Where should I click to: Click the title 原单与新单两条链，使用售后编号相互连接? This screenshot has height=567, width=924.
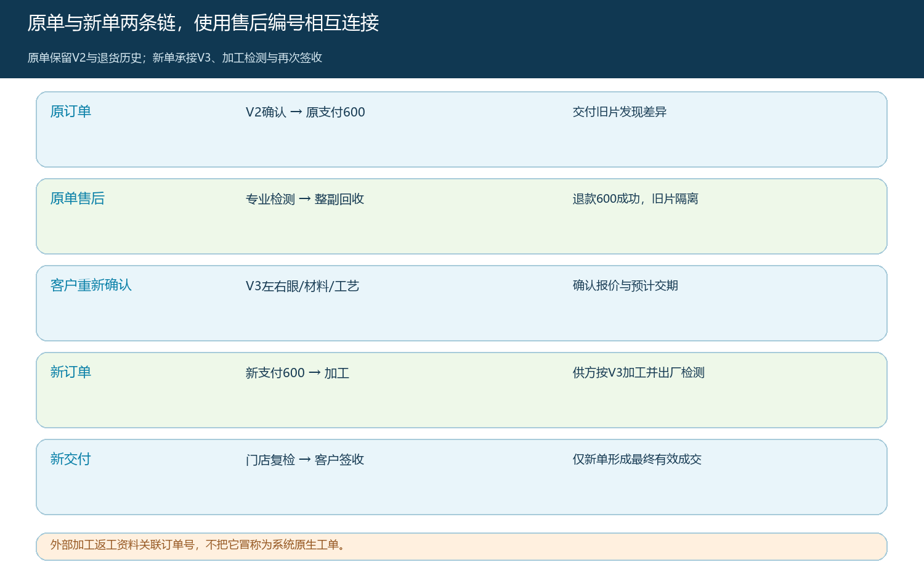click(203, 23)
